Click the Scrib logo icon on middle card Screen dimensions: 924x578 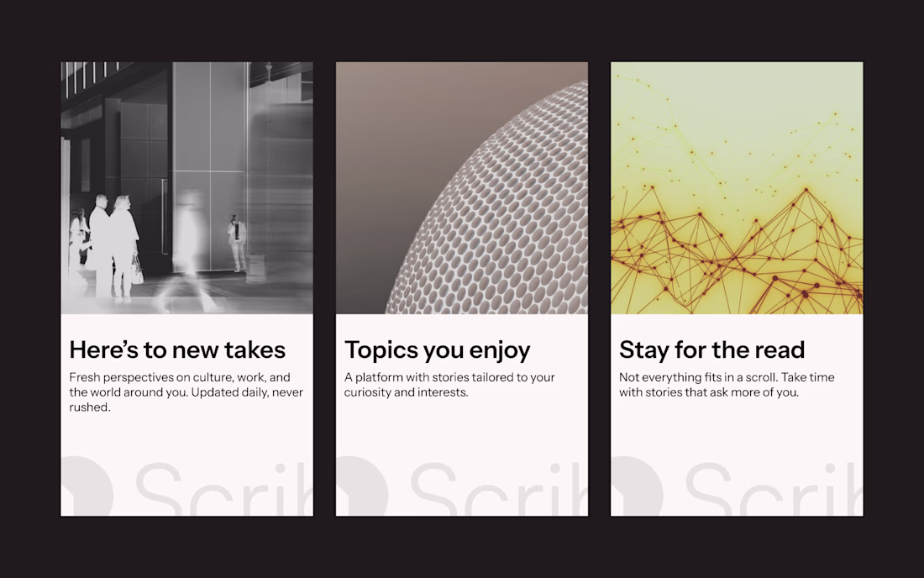click(x=362, y=486)
